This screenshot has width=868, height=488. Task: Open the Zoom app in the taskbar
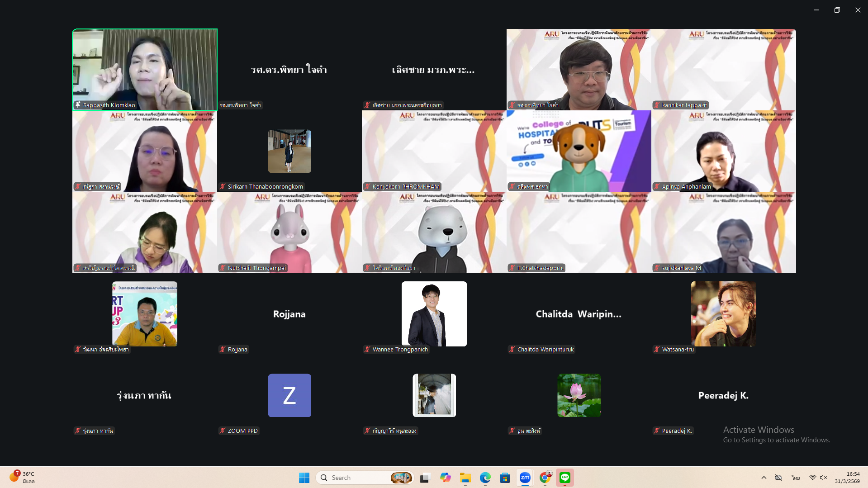click(x=525, y=478)
